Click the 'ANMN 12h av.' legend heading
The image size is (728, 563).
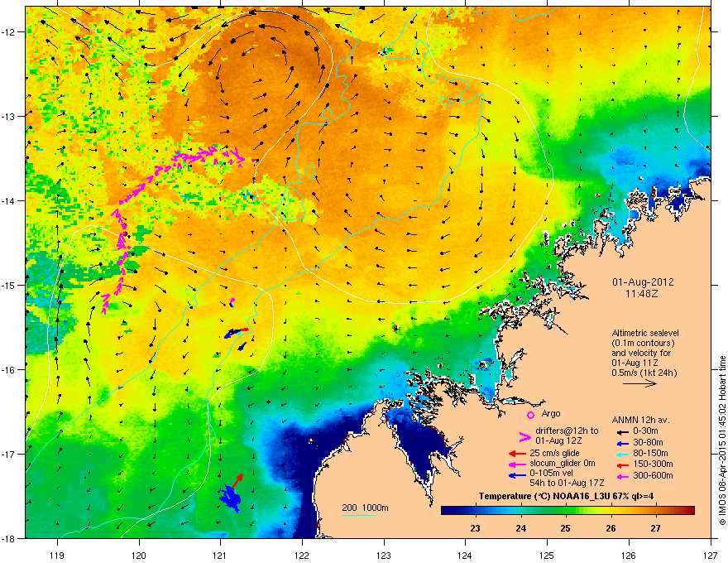click(640, 420)
